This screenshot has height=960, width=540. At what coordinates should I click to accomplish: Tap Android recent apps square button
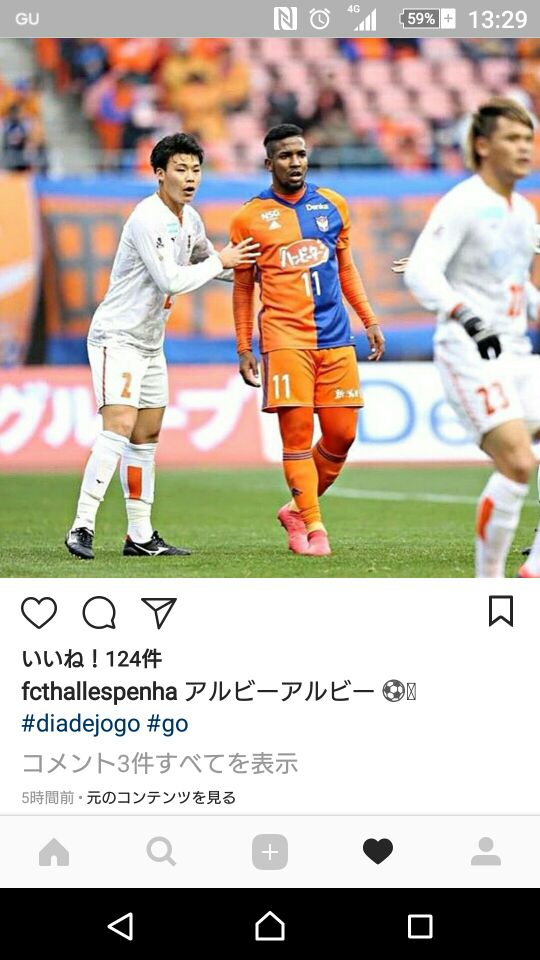(x=420, y=926)
